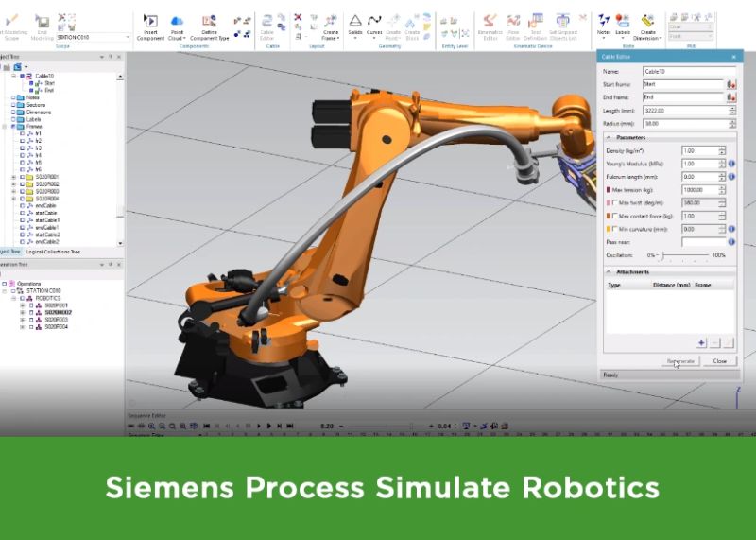Expand S020R004 in Operation Tree
This screenshot has width=756, height=540.
[x=22, y=327]
